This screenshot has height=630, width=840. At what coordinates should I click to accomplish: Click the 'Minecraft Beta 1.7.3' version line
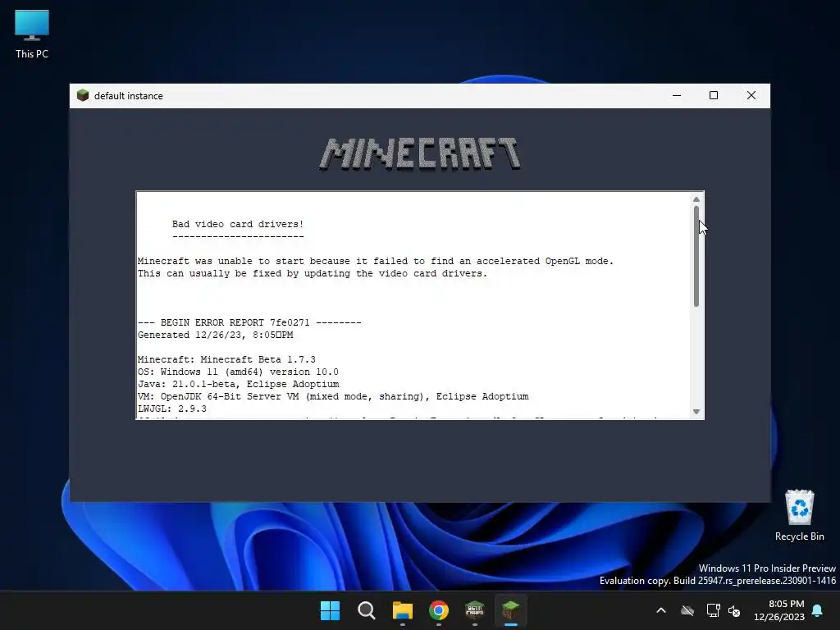(226, 359)
